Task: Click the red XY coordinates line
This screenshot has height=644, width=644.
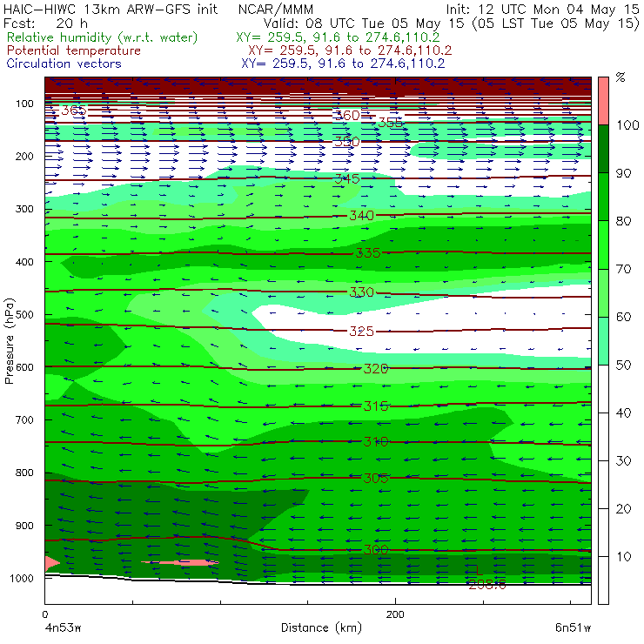Action: [x=350, y=50]
